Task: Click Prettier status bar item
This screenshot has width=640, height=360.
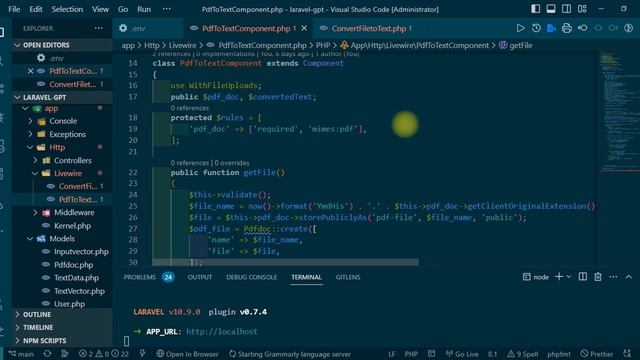Action: pos(597,354)
